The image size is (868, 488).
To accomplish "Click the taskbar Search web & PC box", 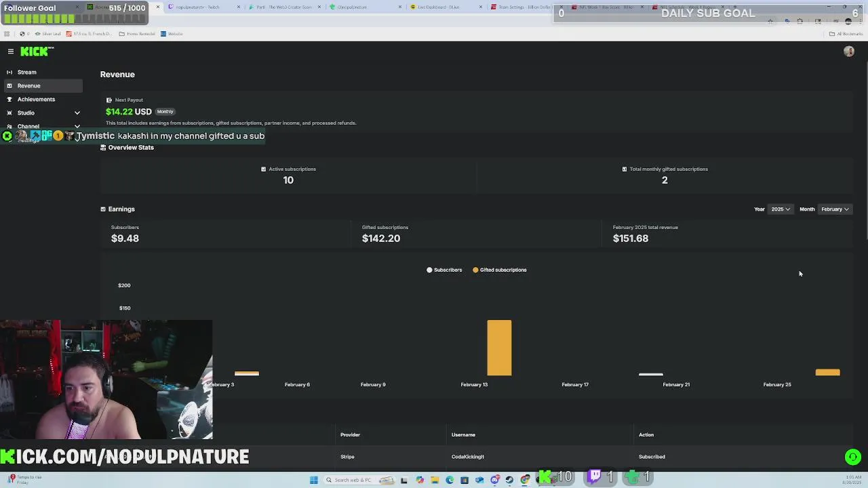I will (359, 480).
